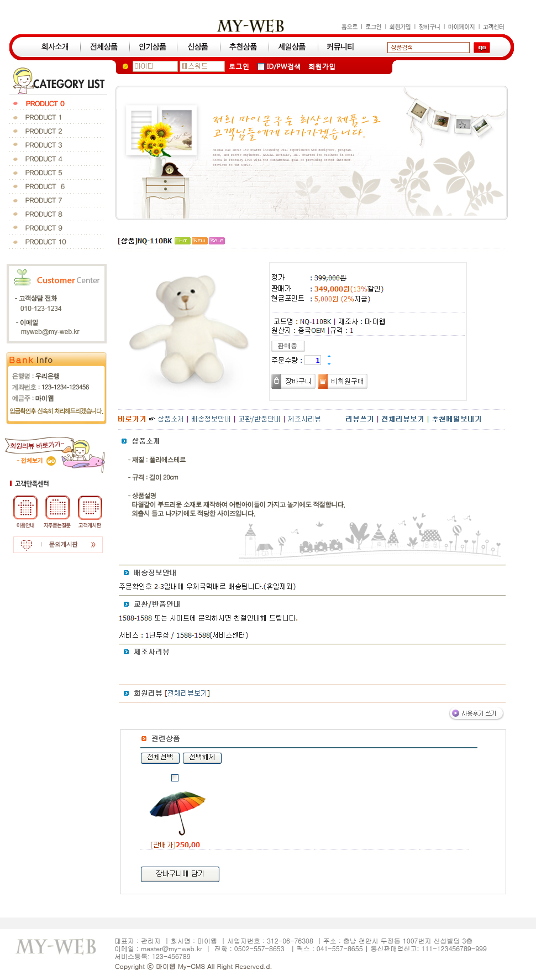Open the 커뮤니티 menu item

pos(340,47)
